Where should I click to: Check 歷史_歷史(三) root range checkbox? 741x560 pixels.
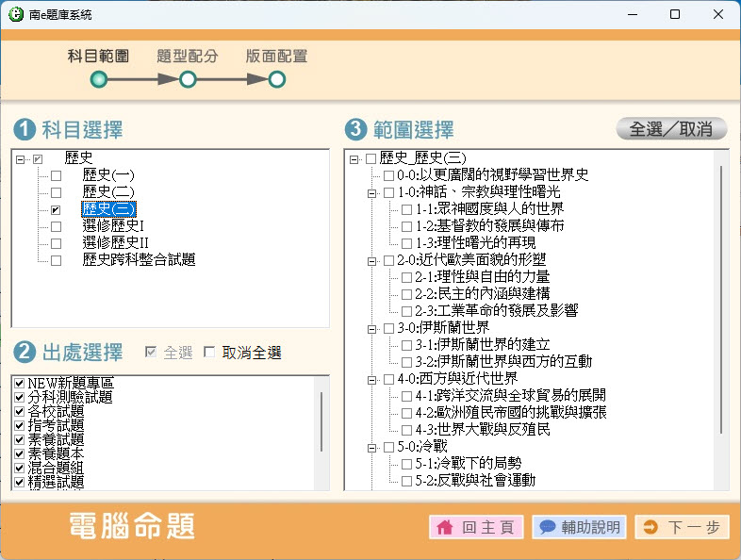pos(371,158)
